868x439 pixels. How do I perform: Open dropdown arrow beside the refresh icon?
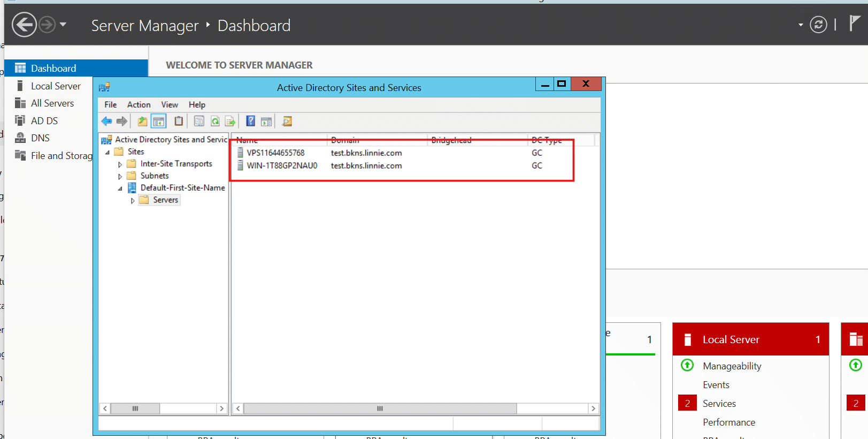[x=801, y=25]
